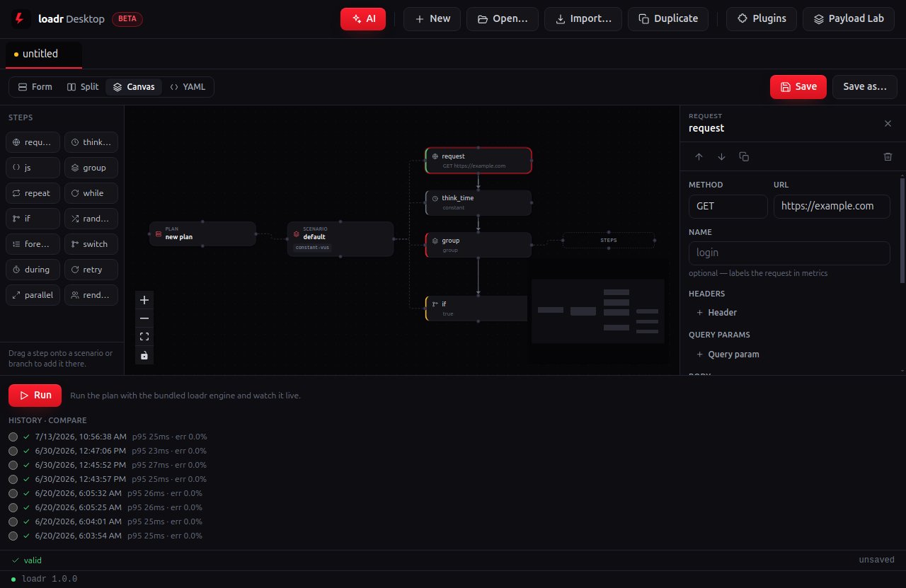The image size is (906, 588).
Task: Select the untitled plan tab
Action: click(44, 54)
